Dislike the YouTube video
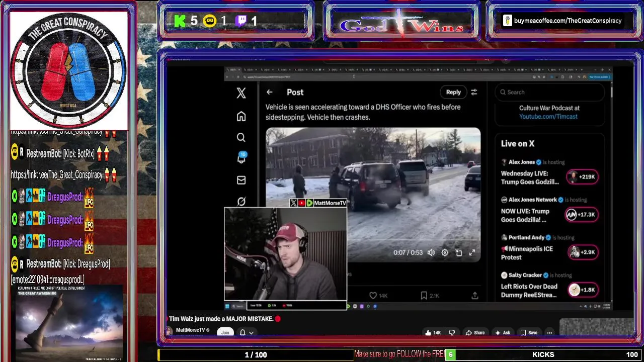Screen dimensions: 644x362 452,332
